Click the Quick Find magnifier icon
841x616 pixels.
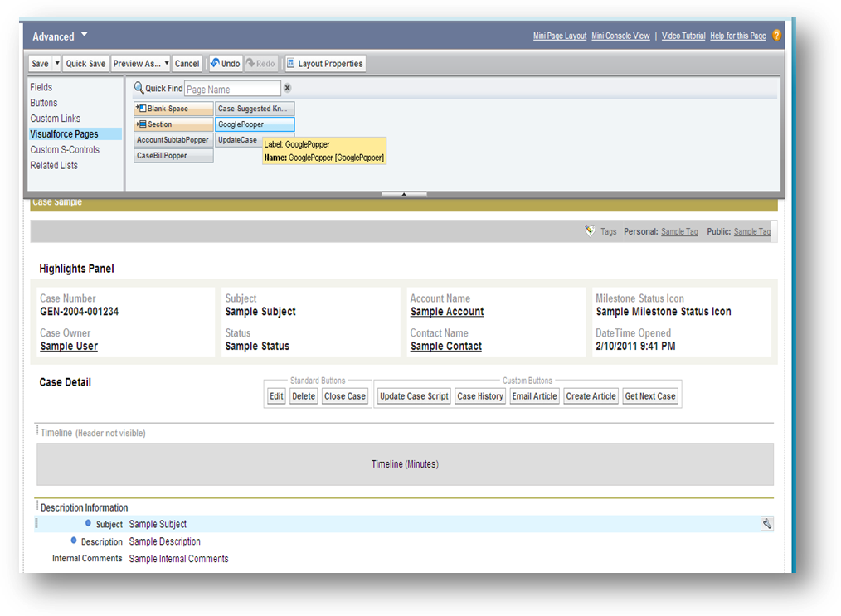pyautogui.click(x=139, y=88)
